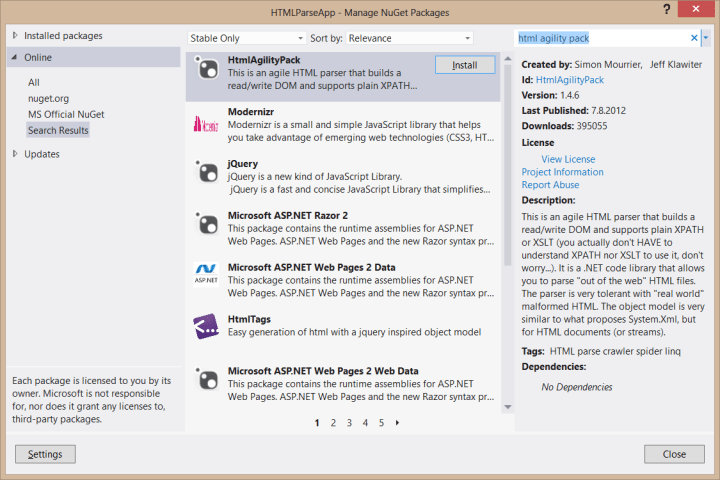Expand the Installed packages section
720x480 pixels.
[x=15, y=36]
